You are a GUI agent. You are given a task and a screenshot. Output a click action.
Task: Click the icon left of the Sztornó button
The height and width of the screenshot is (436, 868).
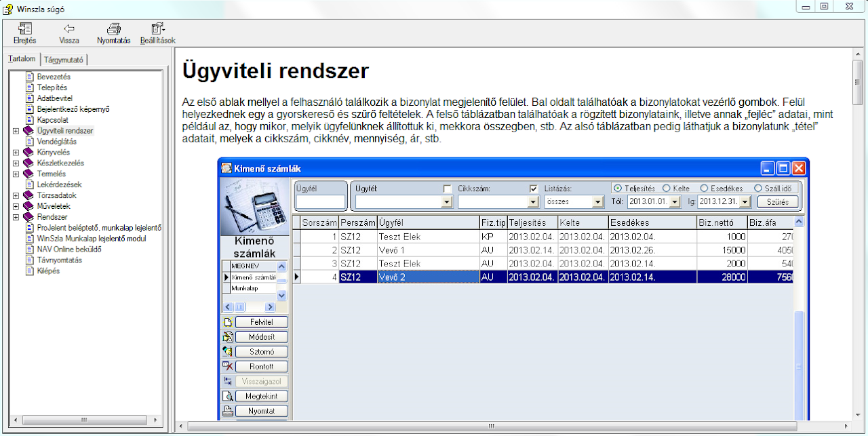pyautogui.click(x=229, y=351)
